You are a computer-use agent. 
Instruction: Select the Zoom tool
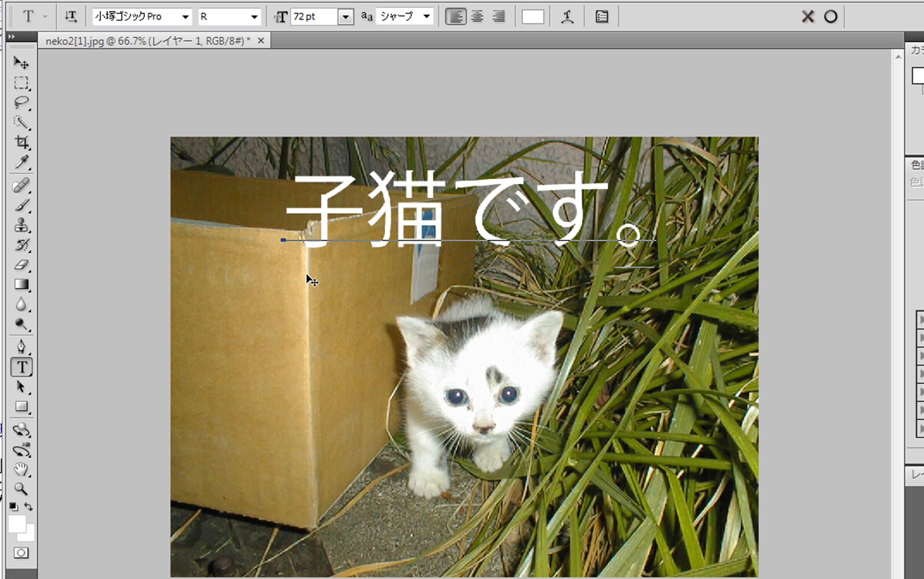click(x=21, y=489)
